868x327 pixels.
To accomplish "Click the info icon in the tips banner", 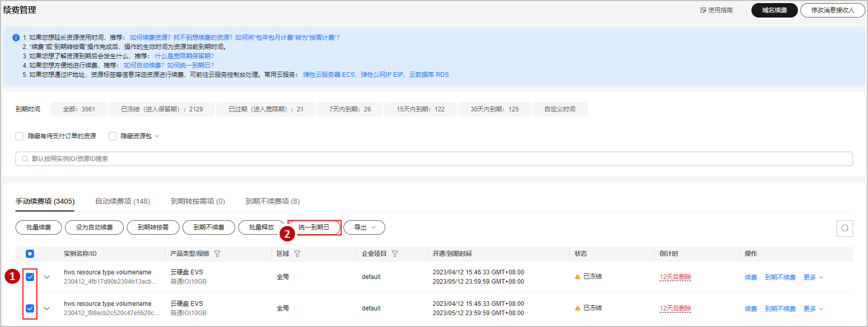I will pyautogui.click(x=16, y=38).
